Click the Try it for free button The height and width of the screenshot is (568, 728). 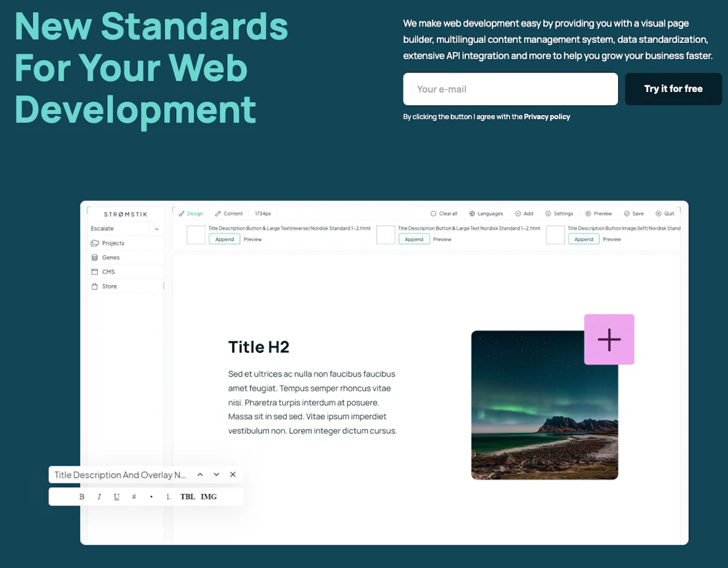pyautogui.click(x=673, y=88)
